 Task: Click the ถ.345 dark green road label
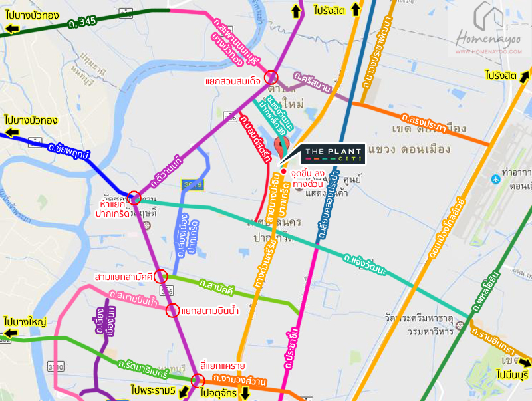[82, 23]
